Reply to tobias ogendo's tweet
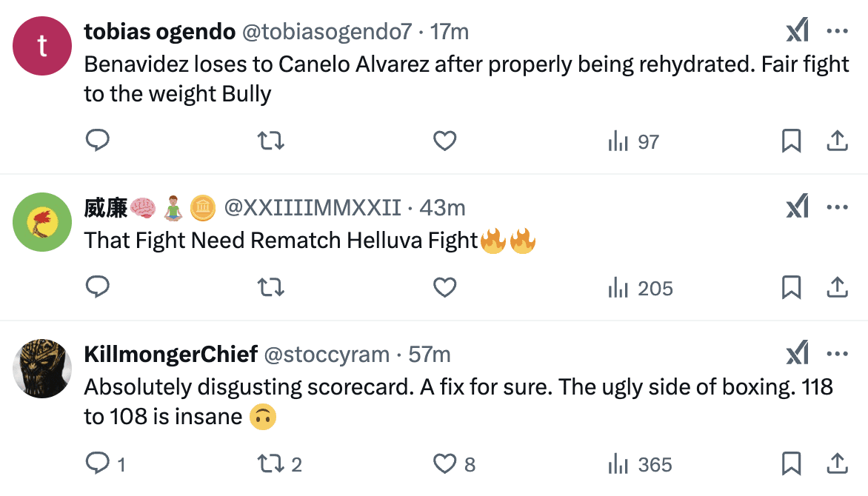 point(98,141)
